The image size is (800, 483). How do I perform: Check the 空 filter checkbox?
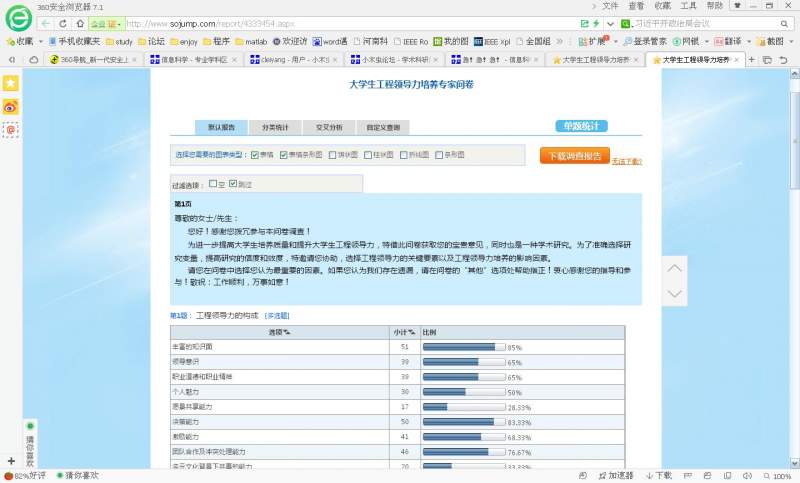click(213, 184)
